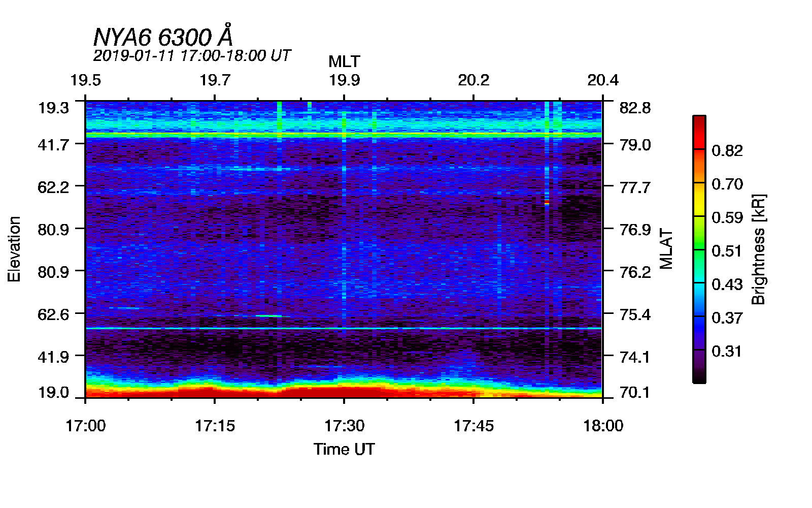Screen dimensions: 812x508
Task: Select elevation tick value 62.6
Action: tap(53, 314)
